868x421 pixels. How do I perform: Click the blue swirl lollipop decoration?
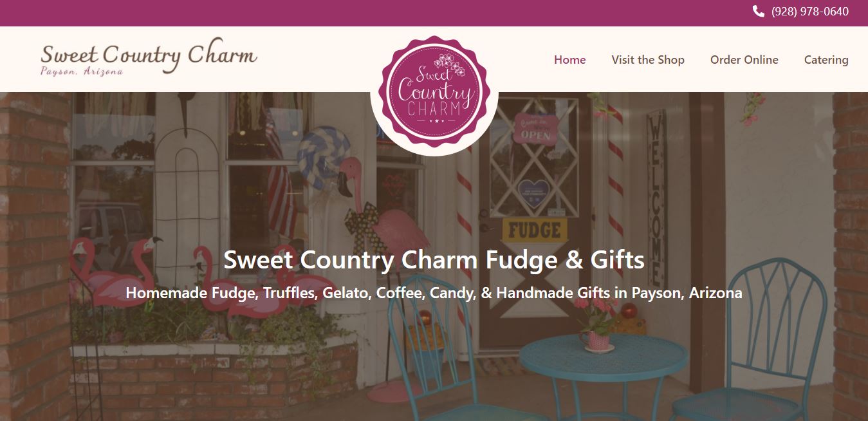coord(324,157)
